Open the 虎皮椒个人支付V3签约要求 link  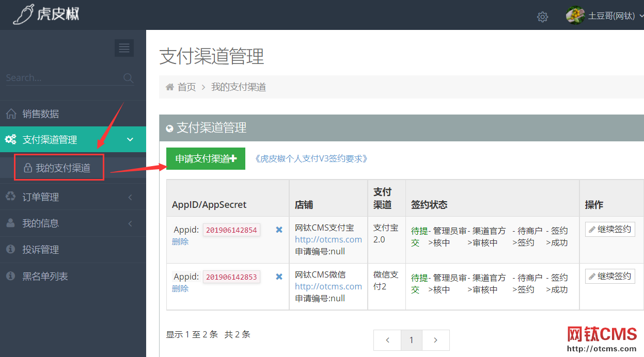[x=310, y=158]
